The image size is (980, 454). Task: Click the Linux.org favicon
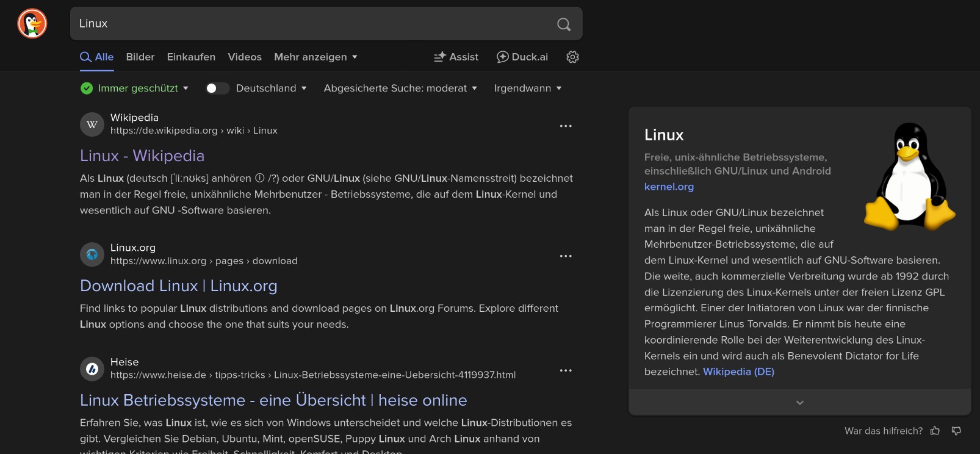(92, 254)
